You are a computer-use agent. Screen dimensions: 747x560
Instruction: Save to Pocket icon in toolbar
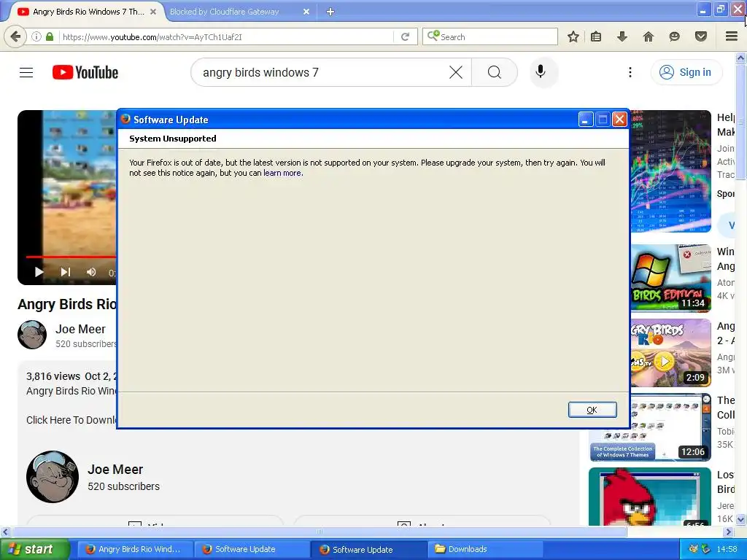[701, 36]
